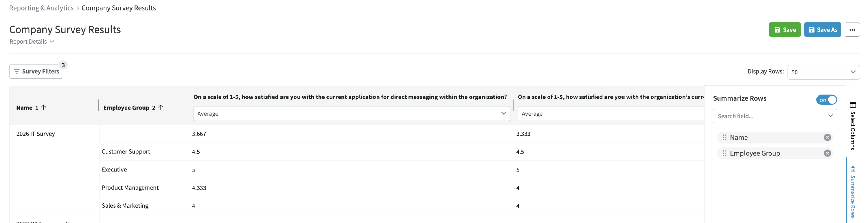Select the 2026 IT Survey row cell
The width and height of the screenshot is (868, 223).
(x=36, y=134)
